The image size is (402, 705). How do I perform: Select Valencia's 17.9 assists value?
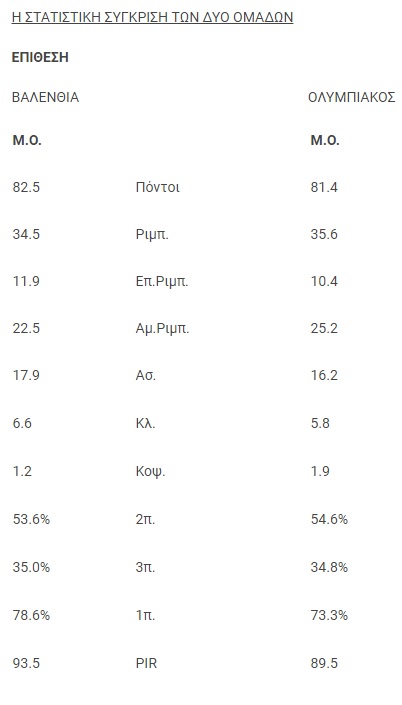26,375
